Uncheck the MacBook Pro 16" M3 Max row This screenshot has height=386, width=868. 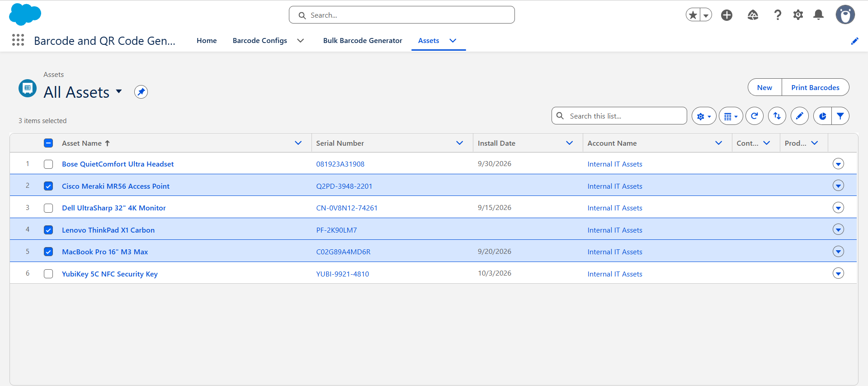(48, 252)
